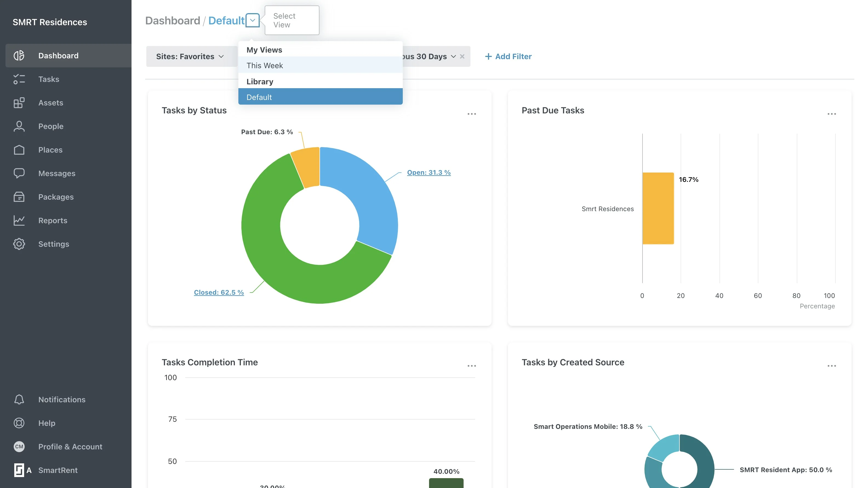Screen dimensions: 868x488
Task: Click the Assets blocks icon
Action: [x=19, y=102]
